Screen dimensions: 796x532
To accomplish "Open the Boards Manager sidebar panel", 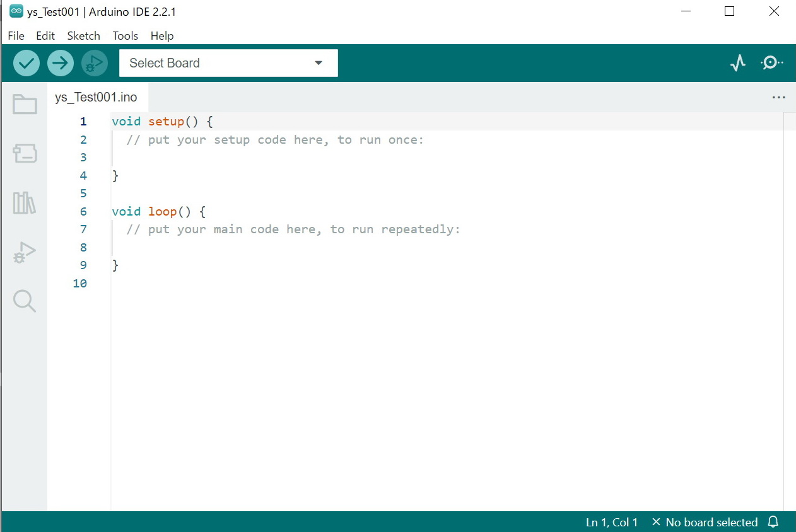I will coord(25,153).
